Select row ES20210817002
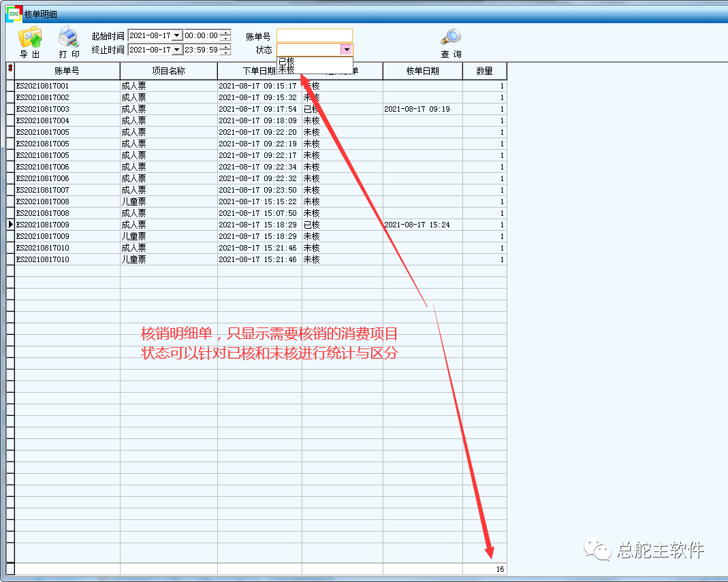The height and width of the screenshot is (582, 728). [260, 97]
